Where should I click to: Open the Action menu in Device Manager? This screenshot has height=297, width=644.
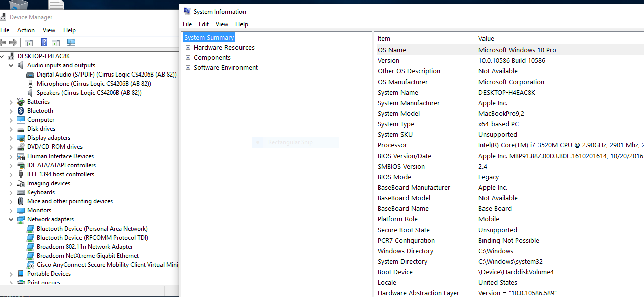[26, 30]
